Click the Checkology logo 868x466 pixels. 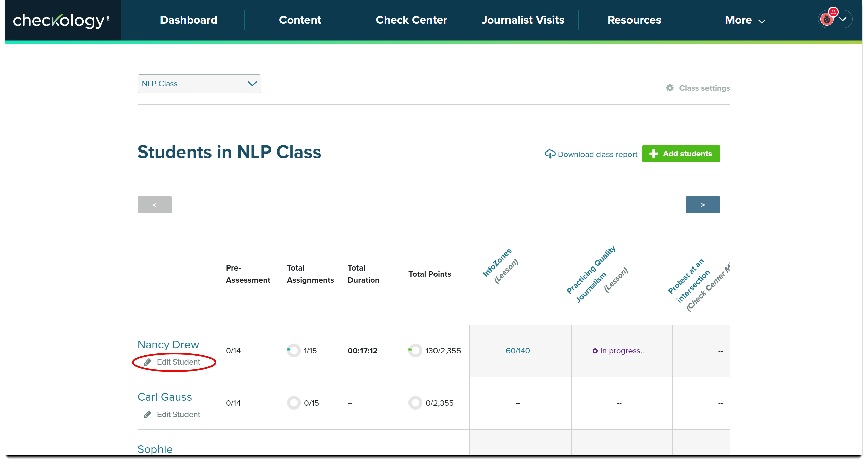point(62,20)
